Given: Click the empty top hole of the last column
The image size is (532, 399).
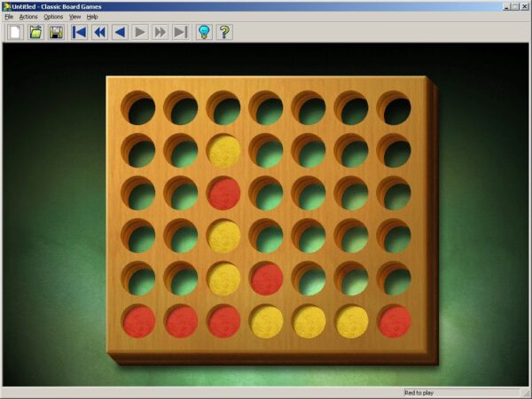Looking at the screenshot, I should (x=395, y=109).
